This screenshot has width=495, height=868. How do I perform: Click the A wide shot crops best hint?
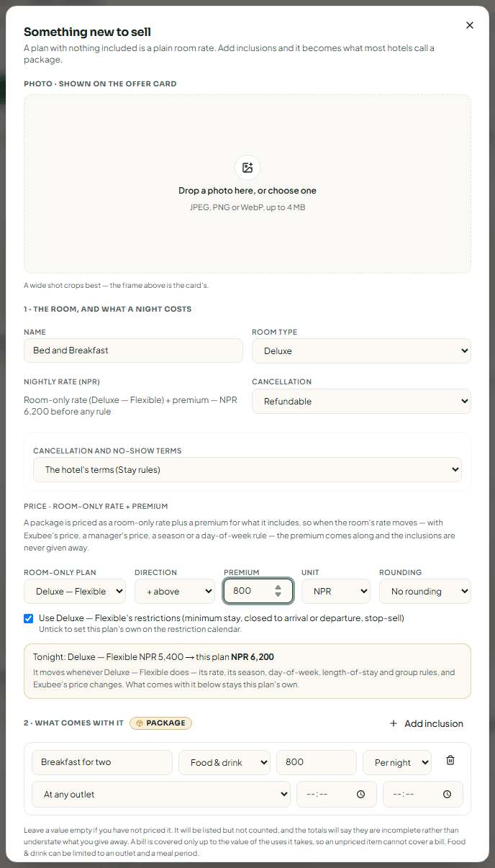tap(116, 286)
